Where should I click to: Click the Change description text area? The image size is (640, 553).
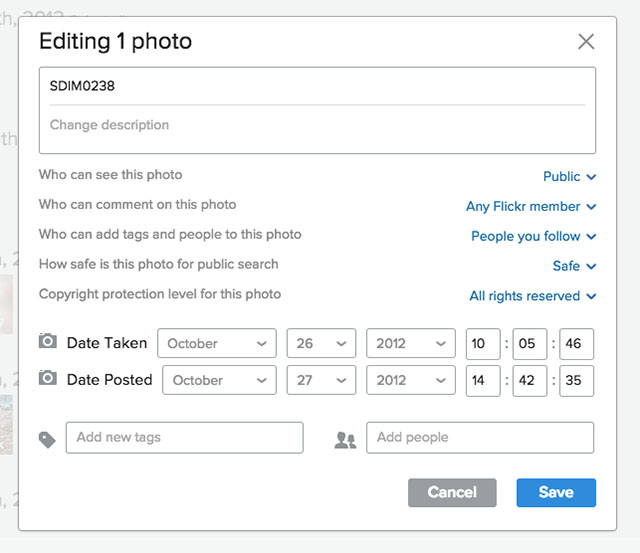click(317, 126)
